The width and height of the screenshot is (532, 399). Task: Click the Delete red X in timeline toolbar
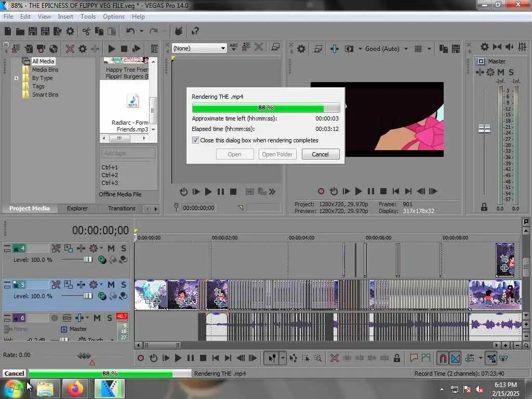tap(335, 358)
